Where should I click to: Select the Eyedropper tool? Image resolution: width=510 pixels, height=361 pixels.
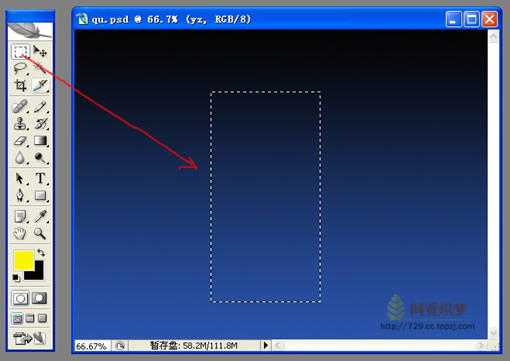tap(40, 216)
